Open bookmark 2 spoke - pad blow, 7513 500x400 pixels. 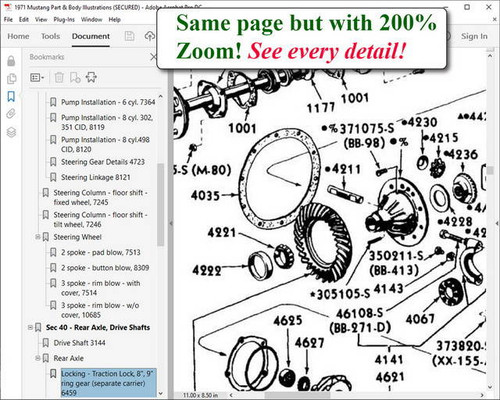coord(101,252)
